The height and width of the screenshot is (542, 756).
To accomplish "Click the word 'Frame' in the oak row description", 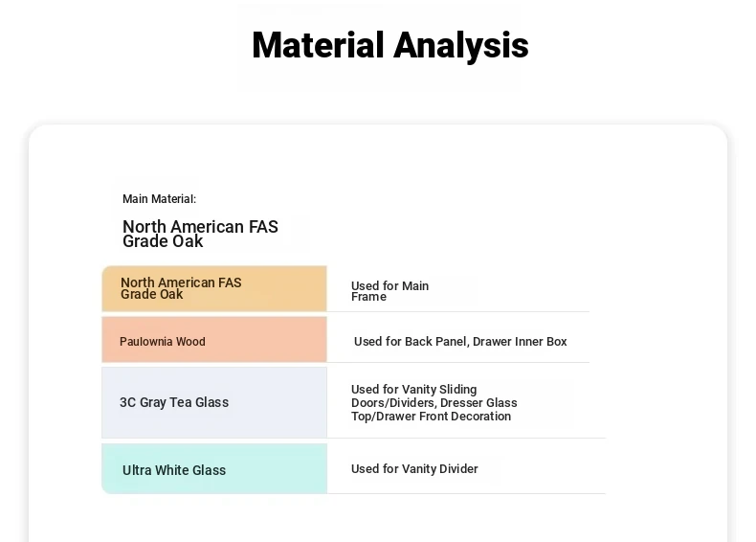I will click(368, 297).
